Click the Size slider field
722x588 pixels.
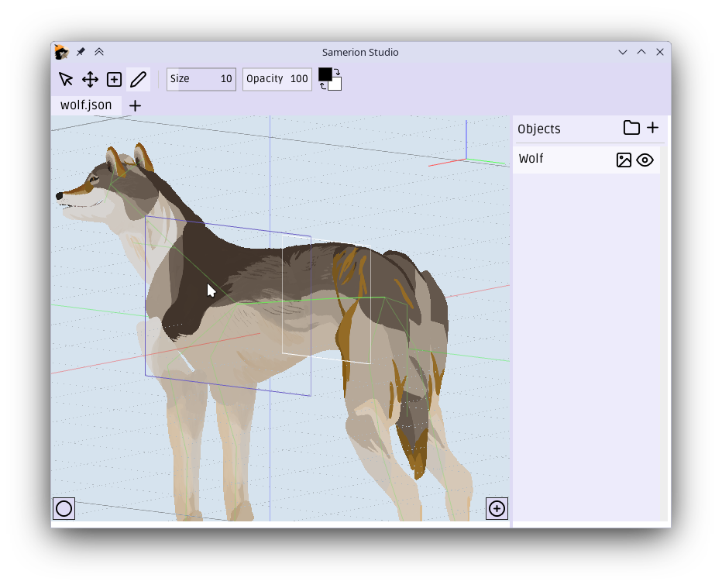tap(201, 79)
